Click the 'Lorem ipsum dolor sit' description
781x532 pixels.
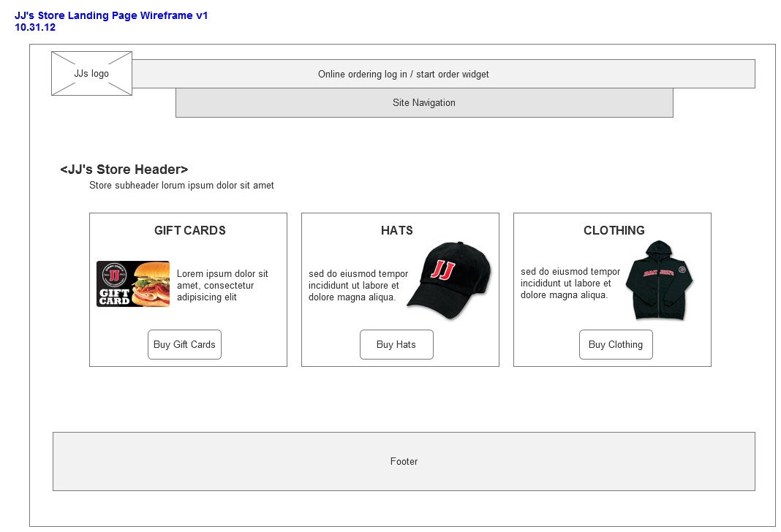222,285
